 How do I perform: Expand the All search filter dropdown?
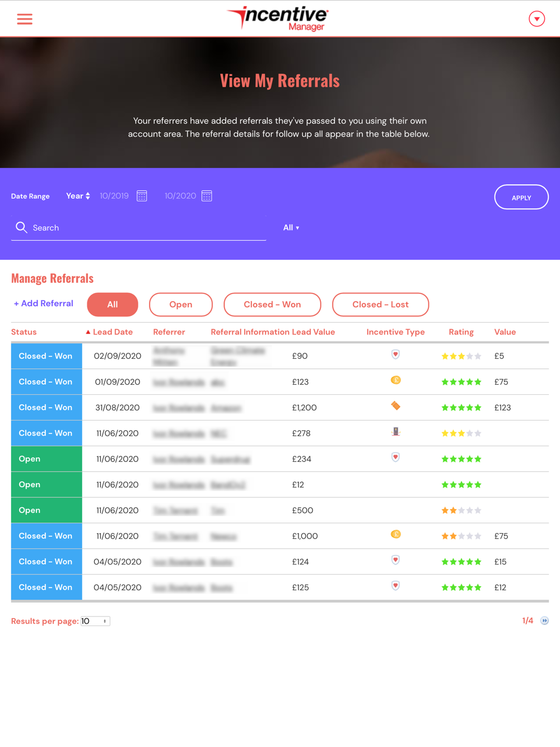pos(291,228)
